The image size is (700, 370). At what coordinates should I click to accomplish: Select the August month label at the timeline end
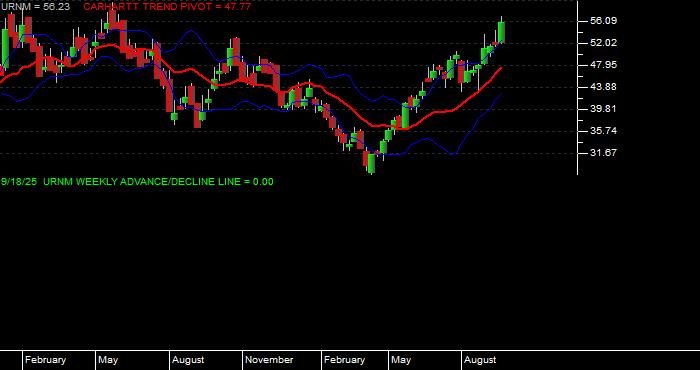(x=480, y=360)
